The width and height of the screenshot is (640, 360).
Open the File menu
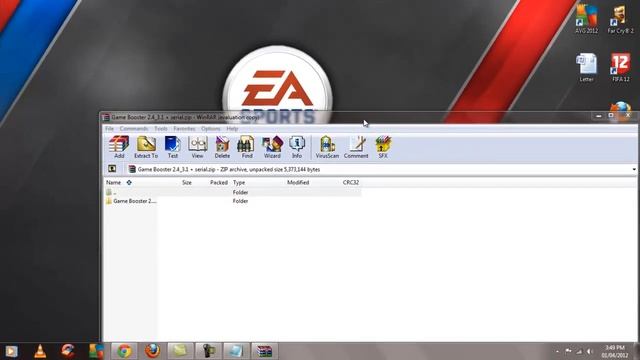pos(109,129)
